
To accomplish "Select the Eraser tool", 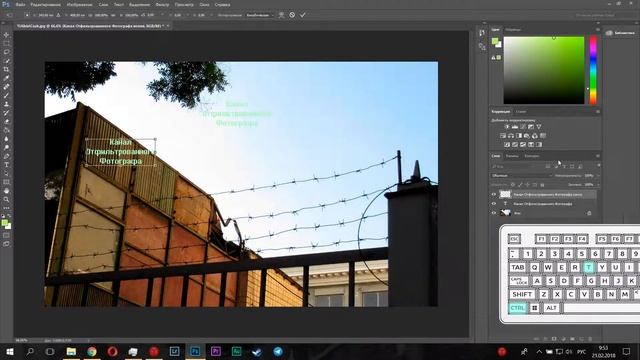I will (6, 122).
